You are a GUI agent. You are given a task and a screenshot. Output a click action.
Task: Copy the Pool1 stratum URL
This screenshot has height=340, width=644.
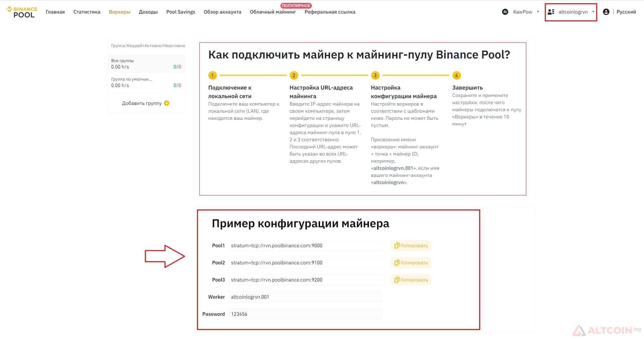point(411,245)
